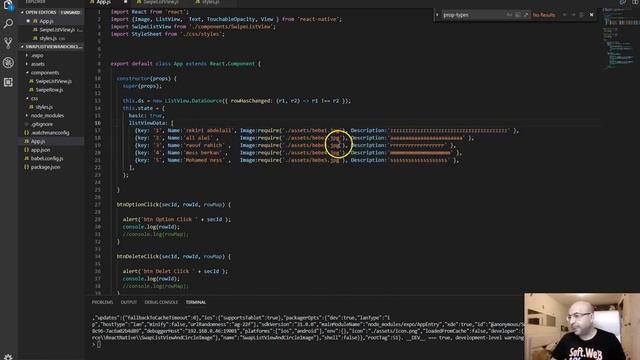The height and width of the screenshot is (360, 640).
Task: Open the Source Control view
Action: 8,43
